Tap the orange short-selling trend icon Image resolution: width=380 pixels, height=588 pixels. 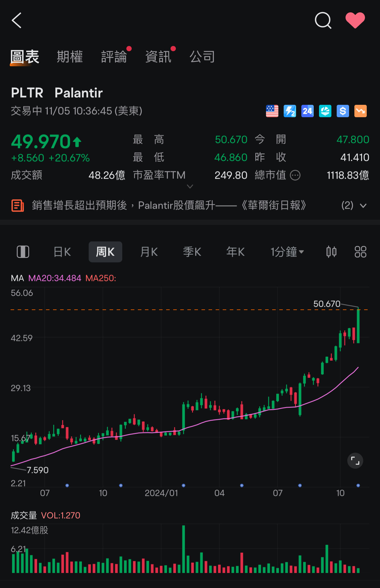[361, 111]
